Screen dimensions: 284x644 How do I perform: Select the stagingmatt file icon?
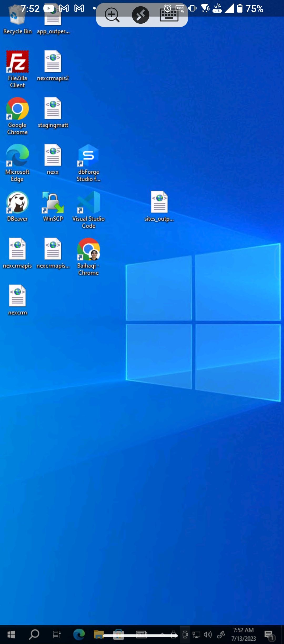pyautogui.click(x=53, y=113)
